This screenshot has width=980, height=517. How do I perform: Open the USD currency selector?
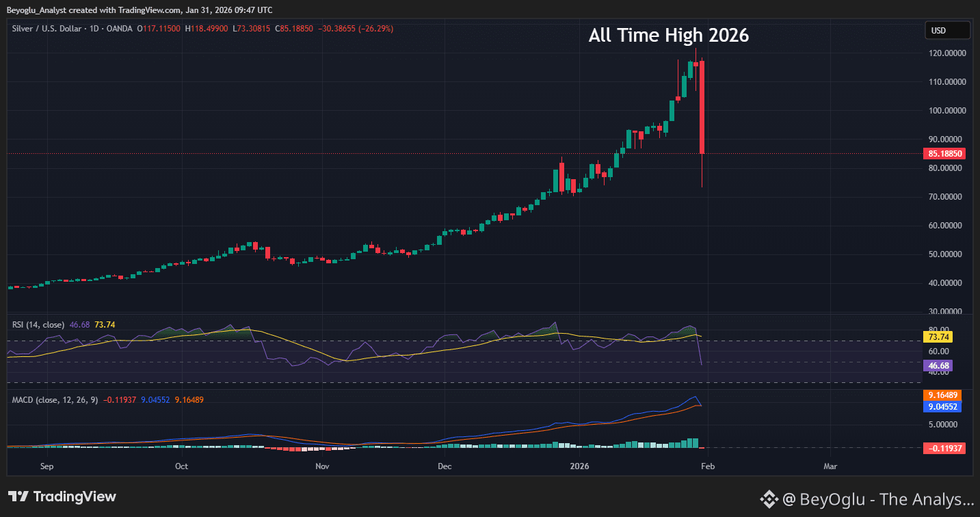[x=947, y=30]
